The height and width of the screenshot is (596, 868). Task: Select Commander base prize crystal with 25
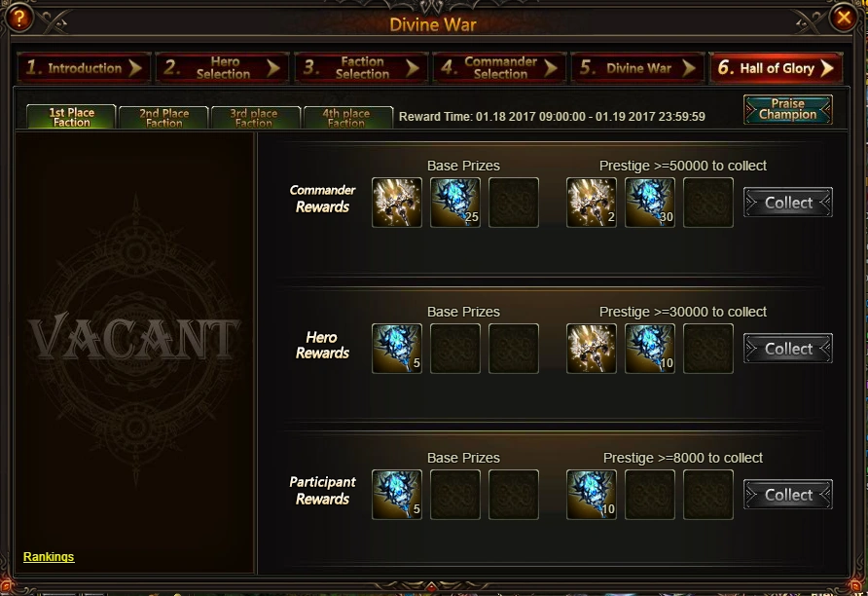[x=455, y=203]
